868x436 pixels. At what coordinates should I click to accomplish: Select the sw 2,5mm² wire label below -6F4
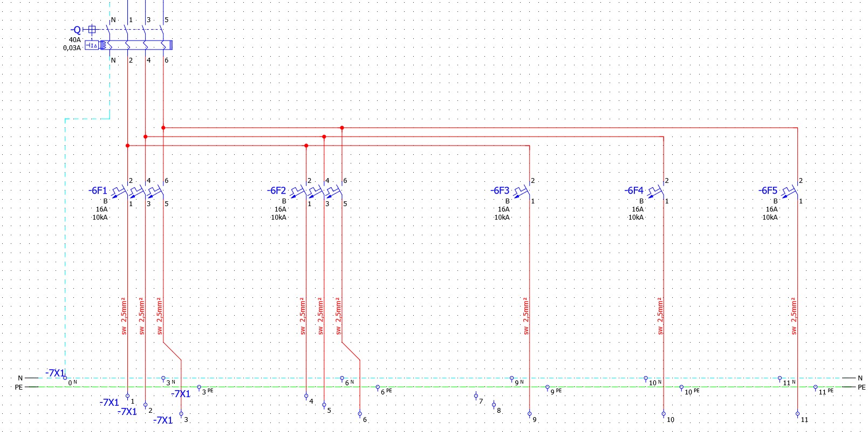[660, 316]
